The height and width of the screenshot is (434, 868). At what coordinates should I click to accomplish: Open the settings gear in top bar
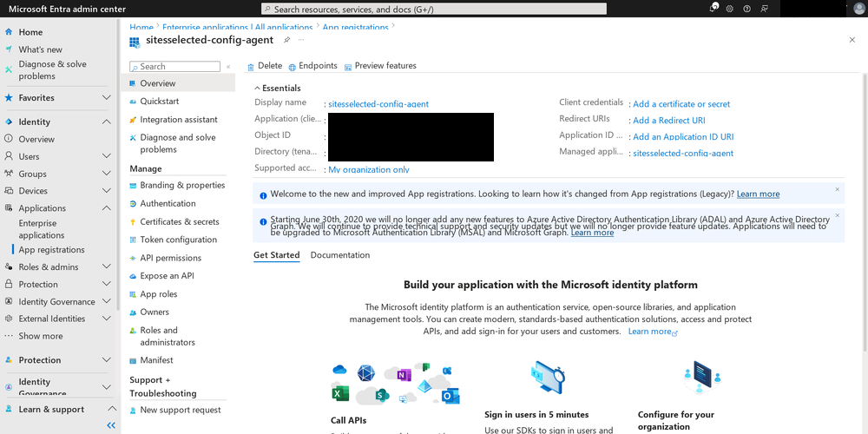[730, 9]
